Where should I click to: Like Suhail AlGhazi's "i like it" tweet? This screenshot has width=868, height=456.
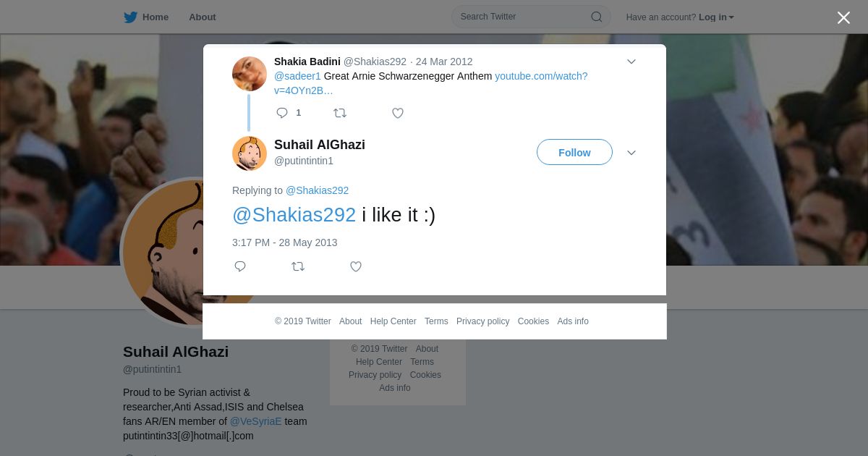coord(356,266)
